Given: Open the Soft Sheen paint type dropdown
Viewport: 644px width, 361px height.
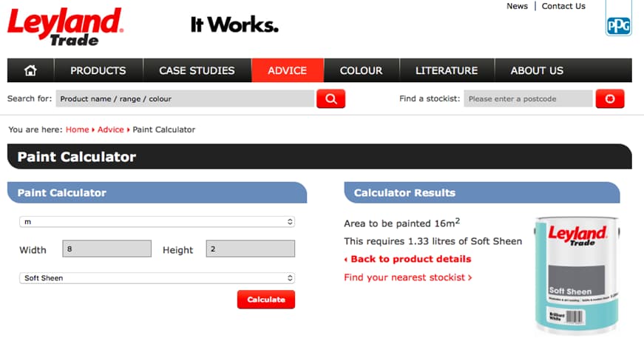Looking at the screenshot, I should pos(157,278).
